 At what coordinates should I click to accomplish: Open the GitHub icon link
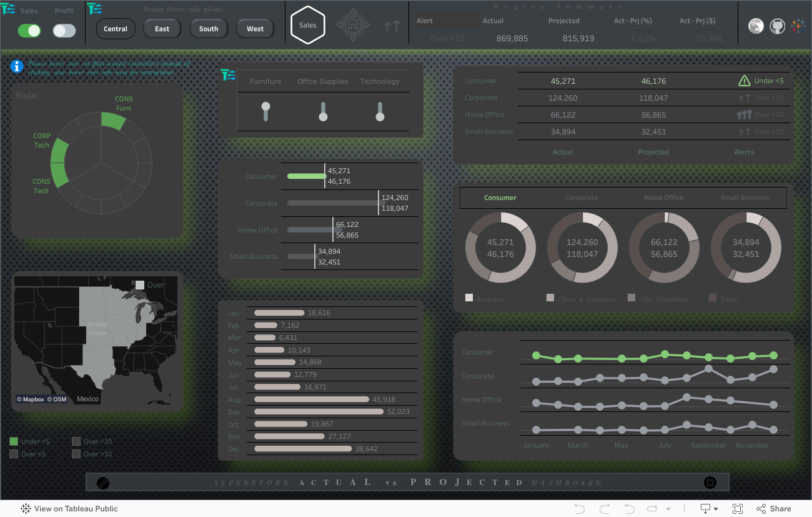pos(777,26)
